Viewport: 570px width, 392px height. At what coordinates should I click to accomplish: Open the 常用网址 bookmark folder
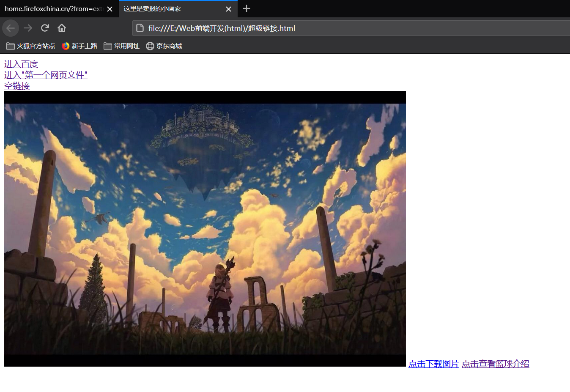point(122,46)
